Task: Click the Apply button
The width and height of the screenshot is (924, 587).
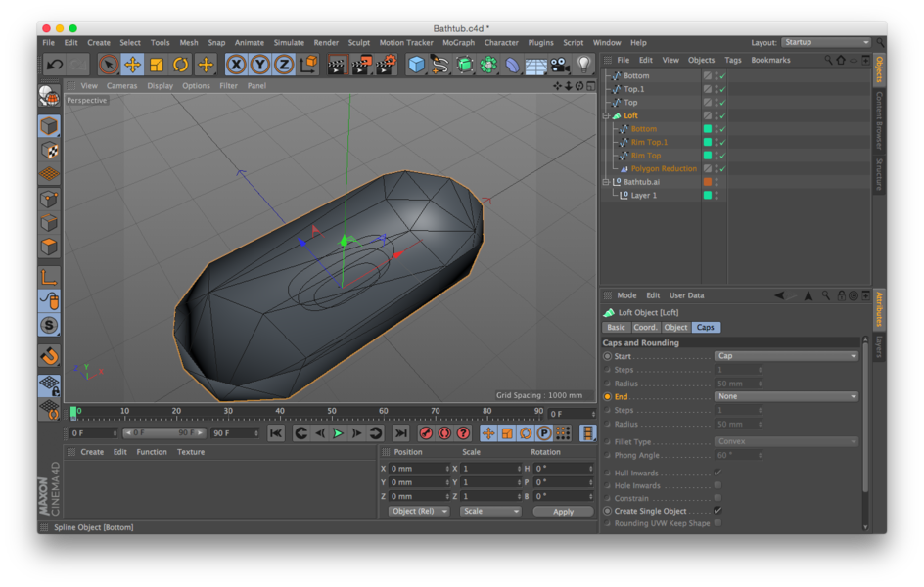Action: pos(563,512)
